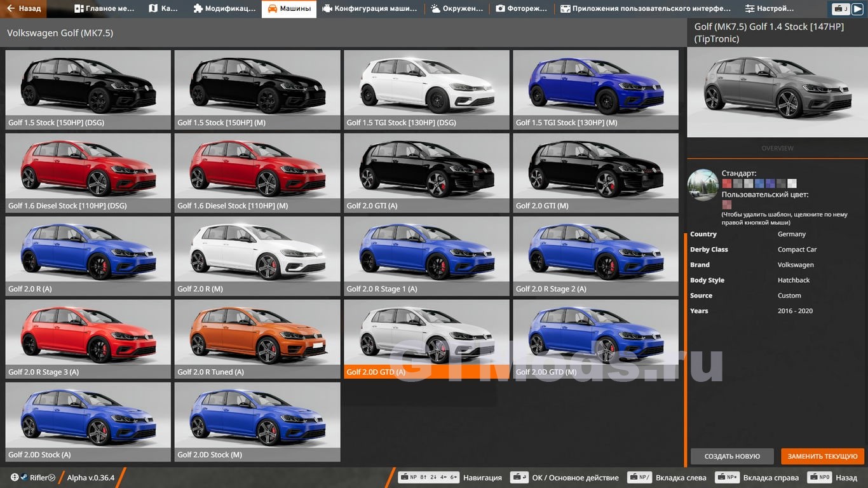
Task: Choose Golf 1.5 TGI Stock [130HP] (DSG)
Action: click(x=426, y=90)
